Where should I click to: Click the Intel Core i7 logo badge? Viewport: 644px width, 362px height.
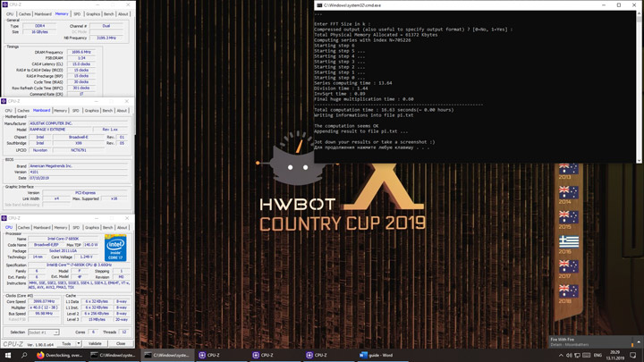point(115,248)
